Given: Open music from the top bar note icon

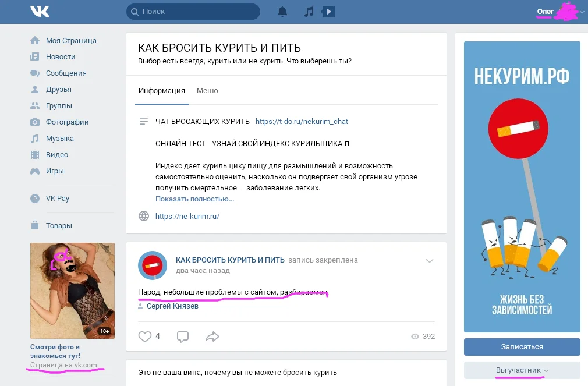Looking at the screenshot, I should tap(309, 11).
